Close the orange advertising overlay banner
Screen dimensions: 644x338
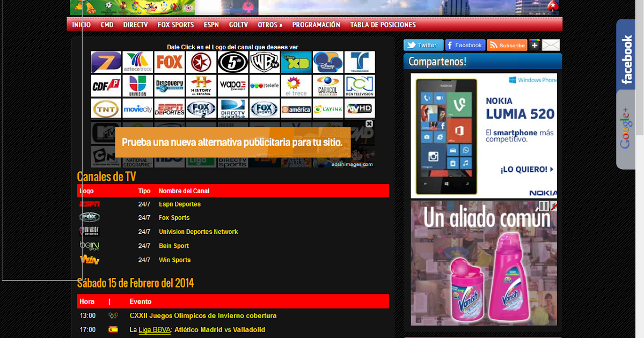[x=369, y=123]
